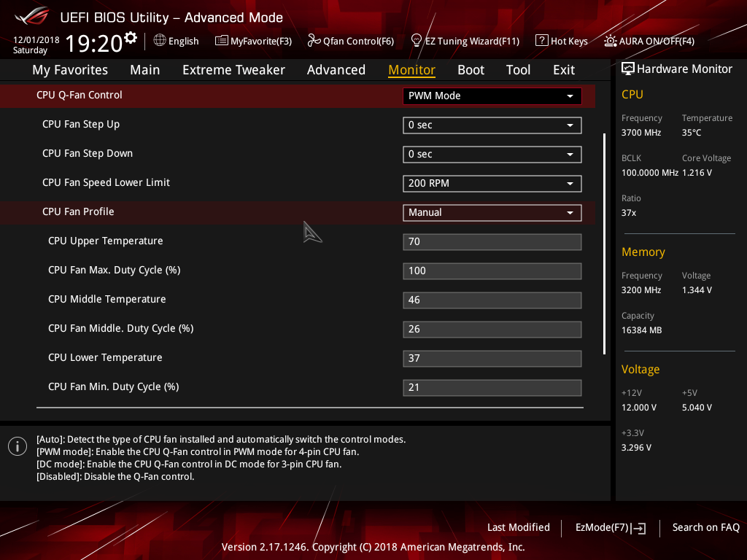
Task: Click the globe language icon
Action: coord(160,41)
